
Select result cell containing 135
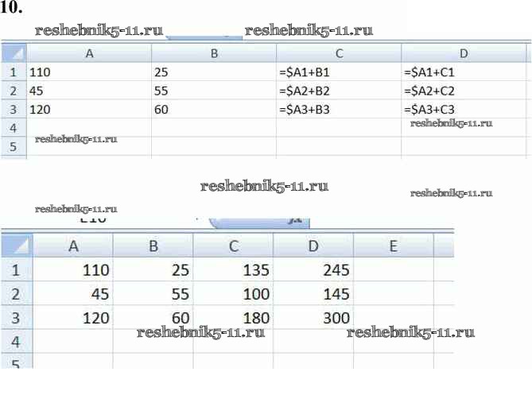click(233, 270)
